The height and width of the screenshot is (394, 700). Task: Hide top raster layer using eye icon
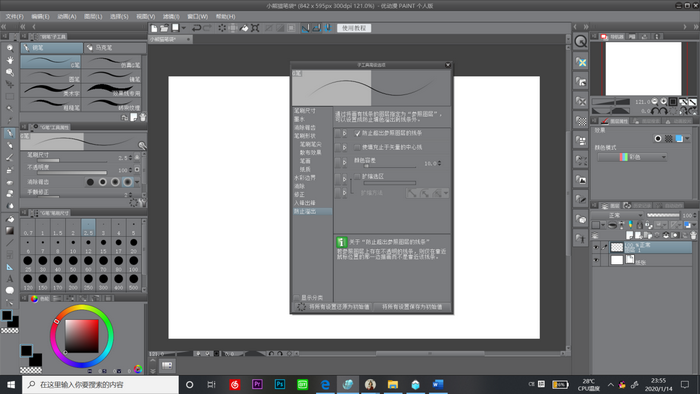pos(596,247)
